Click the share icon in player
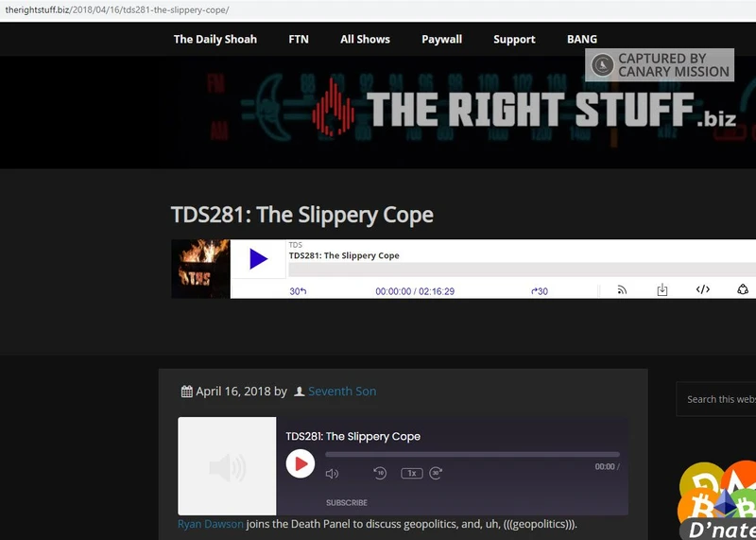The width and height of the screenshot is (756, 540). pyautogui.click(x=743, y=289)
